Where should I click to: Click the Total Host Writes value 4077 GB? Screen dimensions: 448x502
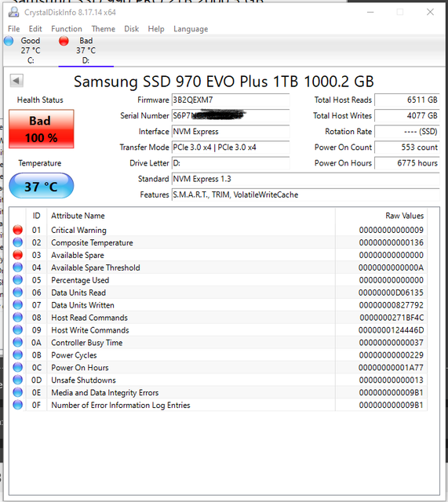(x=407, y=115)
